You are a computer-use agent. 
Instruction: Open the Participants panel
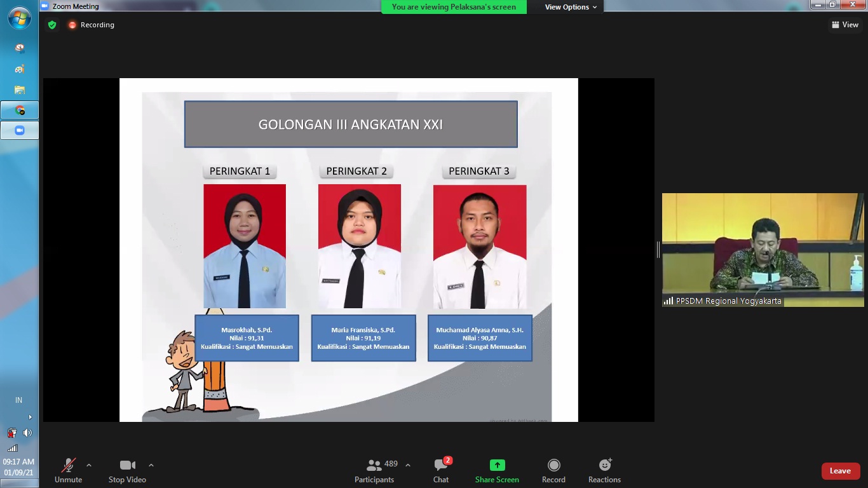[374, 471]
